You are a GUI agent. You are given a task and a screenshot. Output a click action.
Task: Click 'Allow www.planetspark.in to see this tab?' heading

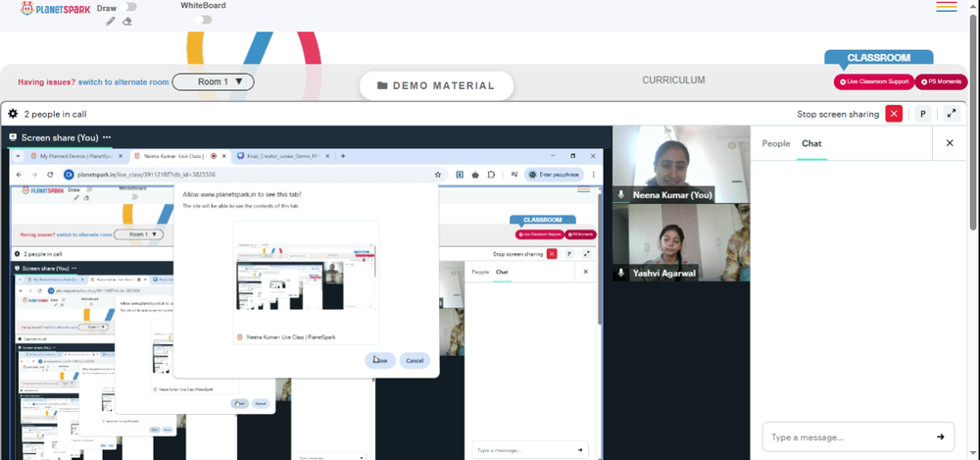242,194
